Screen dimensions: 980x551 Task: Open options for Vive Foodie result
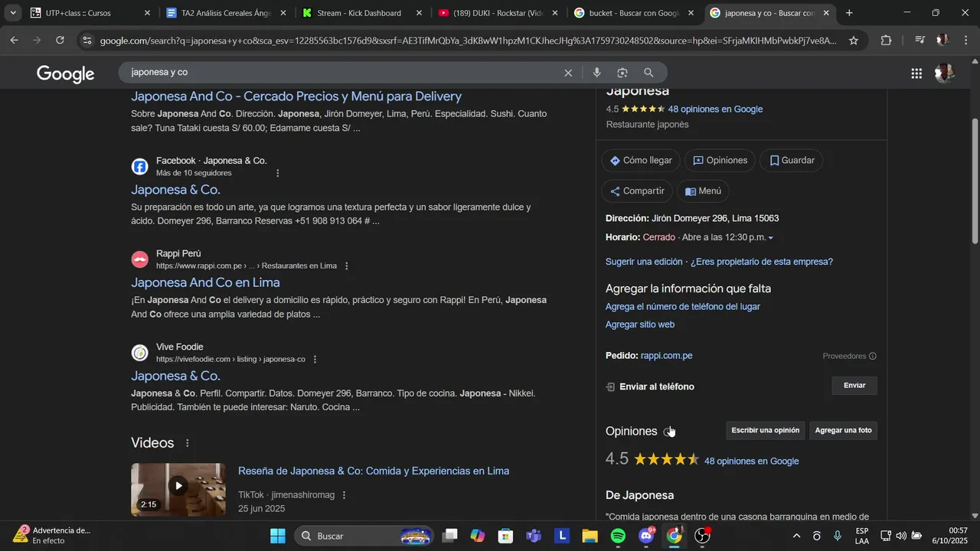(x=315, y=359)
